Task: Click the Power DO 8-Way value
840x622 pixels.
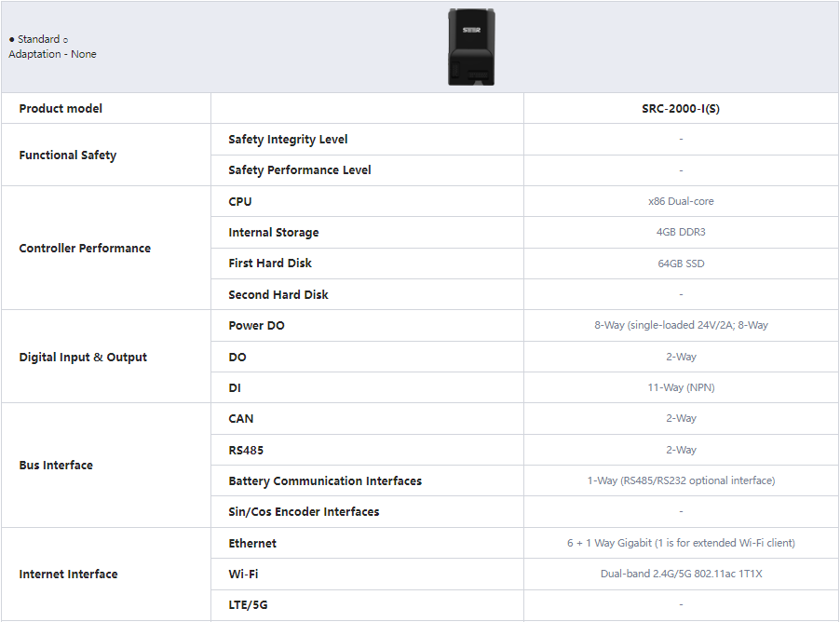Action: coord(681,326)
